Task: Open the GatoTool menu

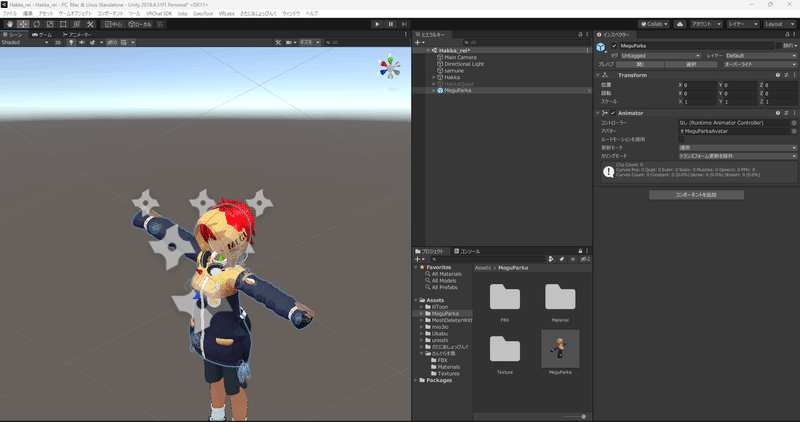Action: (x=203, y=14)
